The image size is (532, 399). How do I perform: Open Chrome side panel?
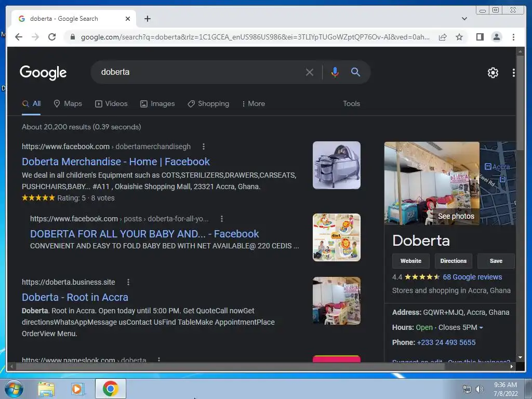click(x=480, y=37)
